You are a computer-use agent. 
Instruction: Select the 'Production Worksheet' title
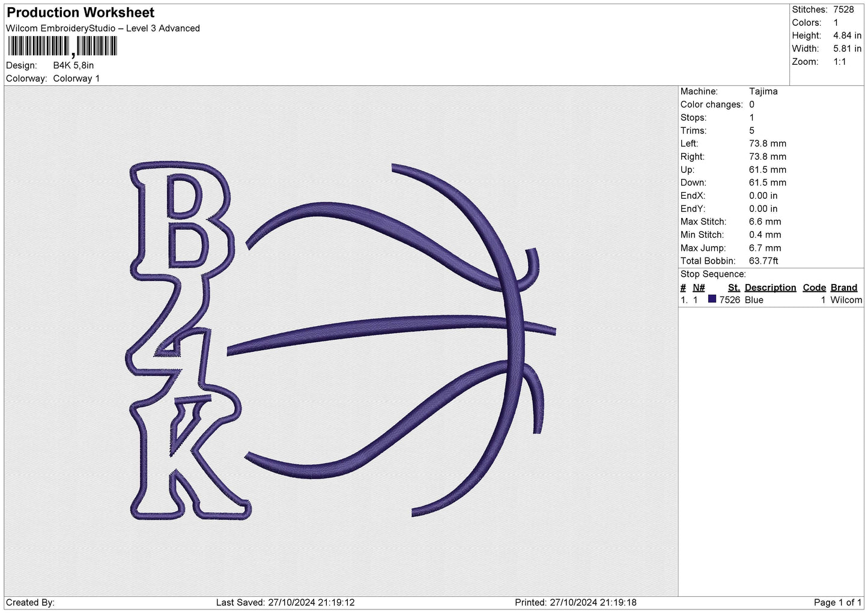coord(80,13)
